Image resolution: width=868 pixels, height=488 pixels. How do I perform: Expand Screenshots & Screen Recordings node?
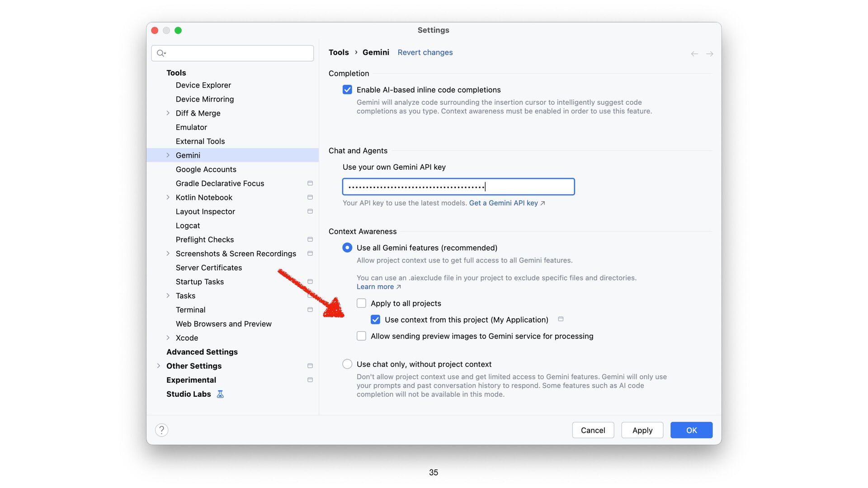(168, 253)
